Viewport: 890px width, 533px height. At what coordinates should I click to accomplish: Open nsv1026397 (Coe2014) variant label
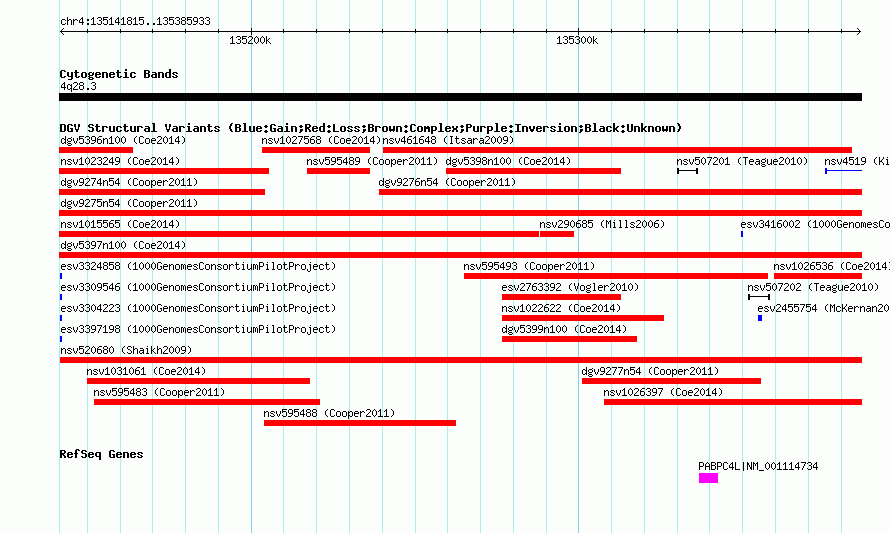pos(663,392)
